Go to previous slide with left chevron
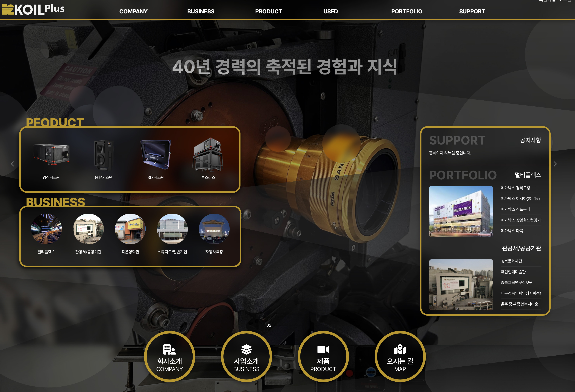This screenshot has height=392, width=575. point(12,164)
